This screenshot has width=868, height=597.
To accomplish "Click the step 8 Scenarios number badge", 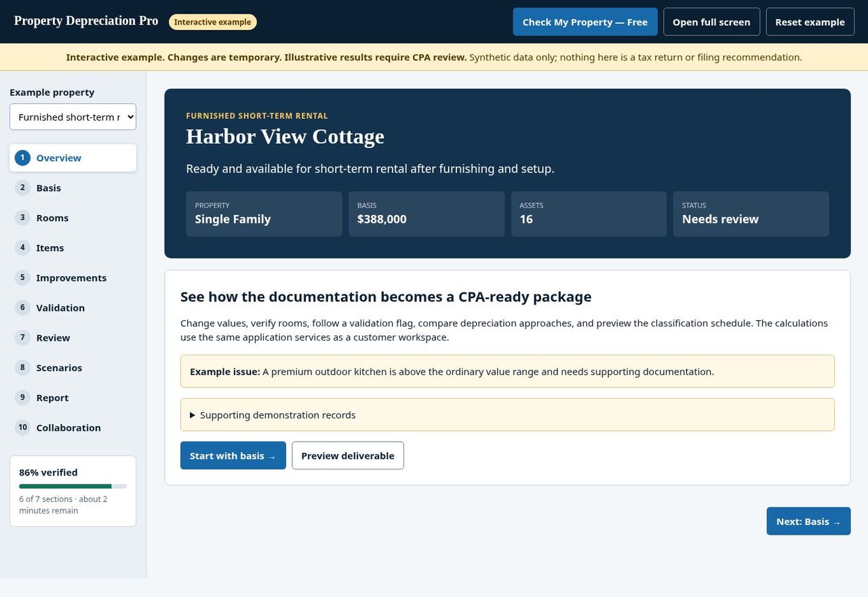I will (x=22, y=368).
